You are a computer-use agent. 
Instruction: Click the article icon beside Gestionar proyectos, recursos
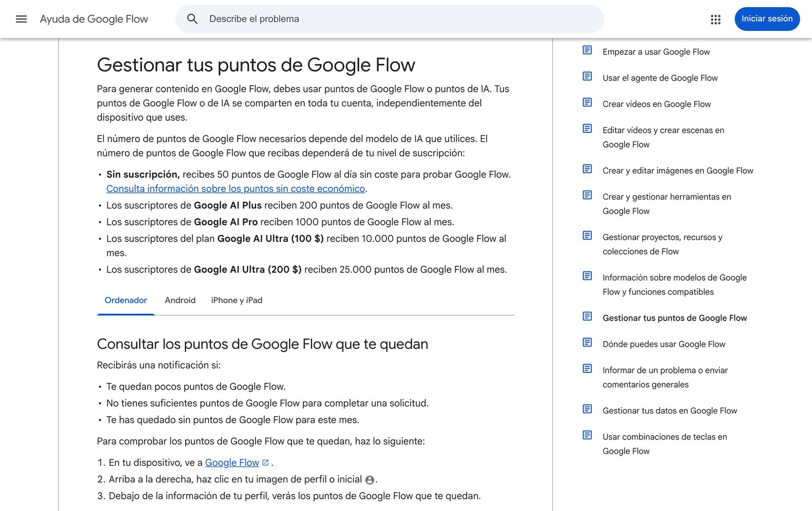tap(587, 236)
